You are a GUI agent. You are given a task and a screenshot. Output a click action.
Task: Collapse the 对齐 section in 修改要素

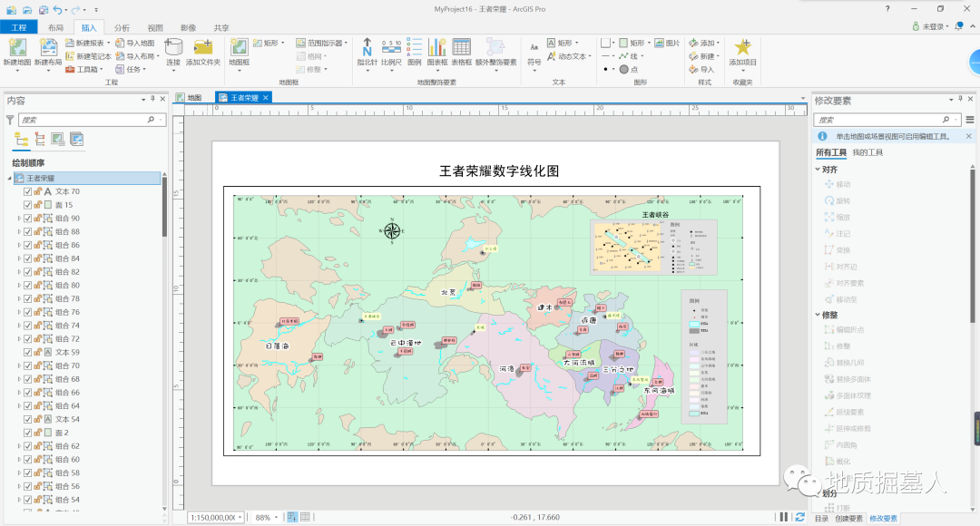point(818,170)
